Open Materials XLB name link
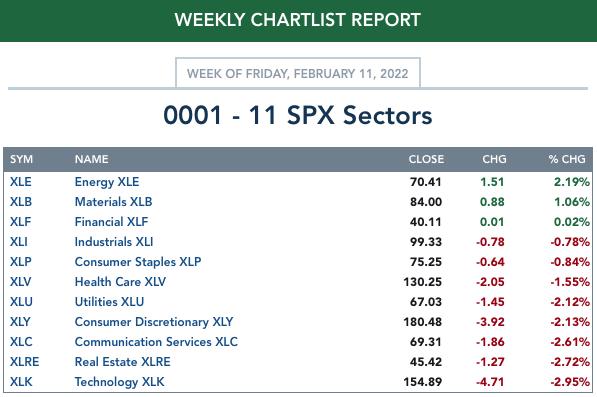 [x=113, y=202]
